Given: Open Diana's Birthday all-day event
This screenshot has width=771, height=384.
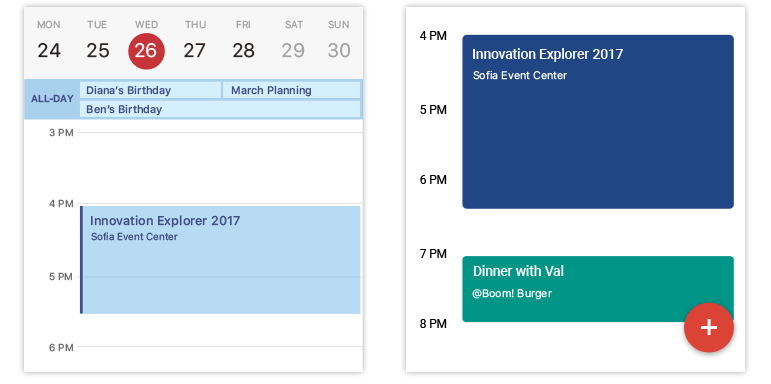Looking at the screenshot, I should [150, 90].
